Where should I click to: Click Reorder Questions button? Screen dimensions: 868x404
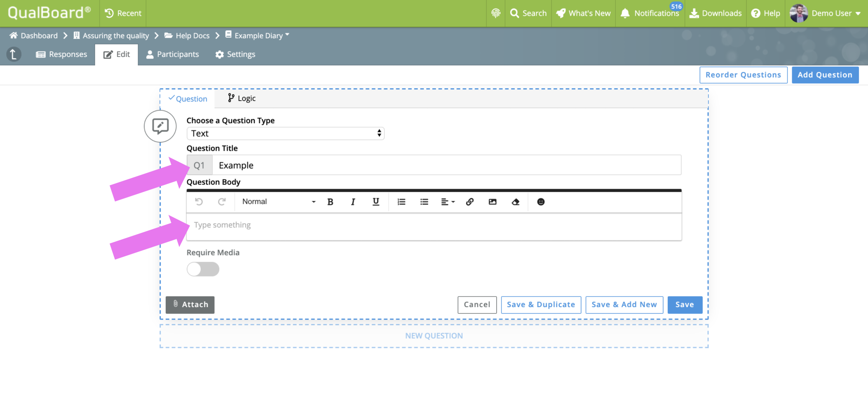click(x=743, y=75)
